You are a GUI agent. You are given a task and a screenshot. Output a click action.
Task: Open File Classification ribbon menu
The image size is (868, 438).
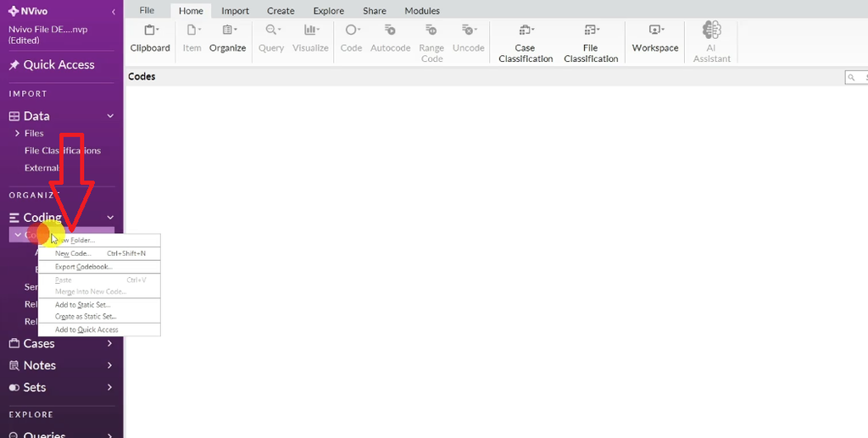click(591, 43)
